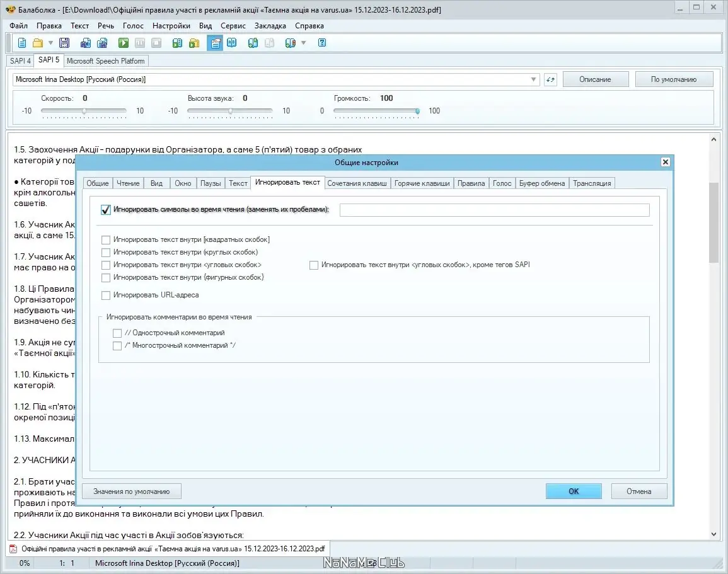This screenshot has height=574, width=728.
Task: Click the Save audio file icon
Action: (x=86, y=43)
